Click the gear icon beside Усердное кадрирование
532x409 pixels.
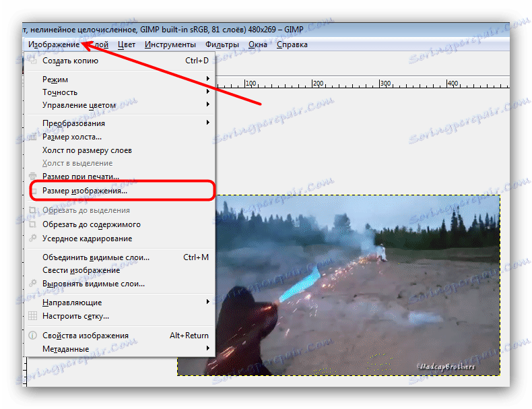point(32,238)
